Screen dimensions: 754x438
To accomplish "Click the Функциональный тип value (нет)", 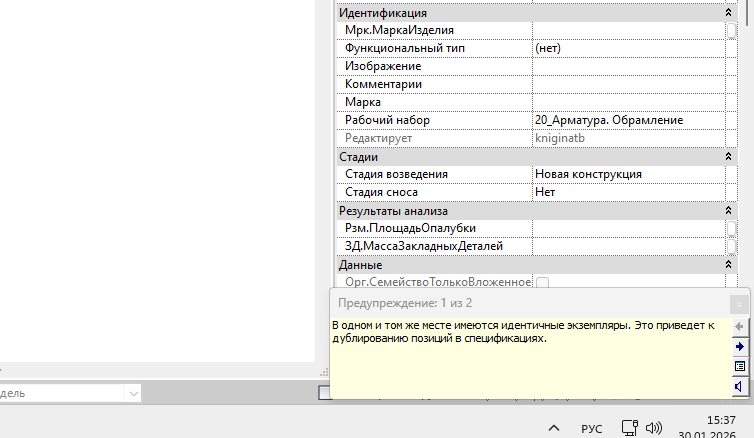I will tap(628, 49).
